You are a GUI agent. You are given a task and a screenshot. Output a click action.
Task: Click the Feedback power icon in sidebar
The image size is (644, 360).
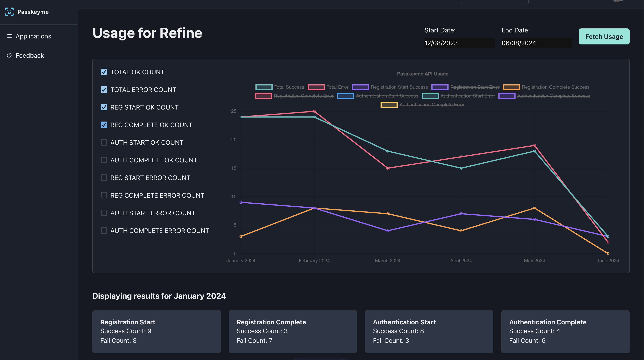click(9, 55)
